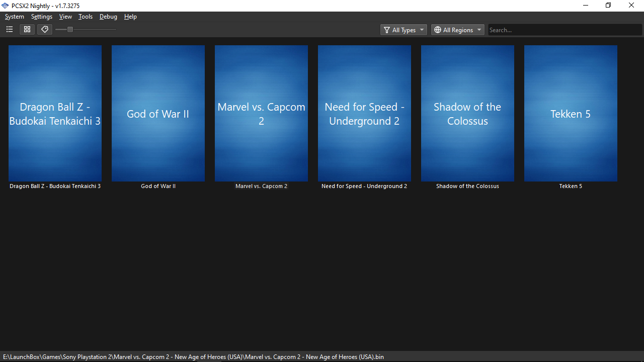Image resolution: width=644 pixels, height=362 pixels.
Task: Open the Settings menu
Action: coord(42,17)
